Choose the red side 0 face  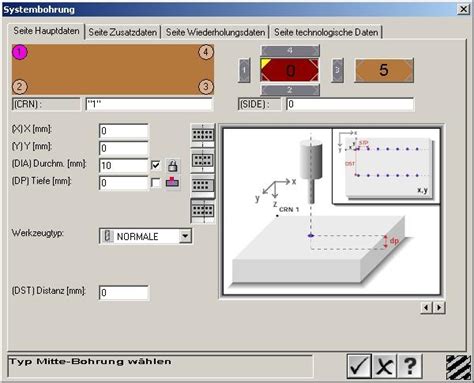coord(290,70)
